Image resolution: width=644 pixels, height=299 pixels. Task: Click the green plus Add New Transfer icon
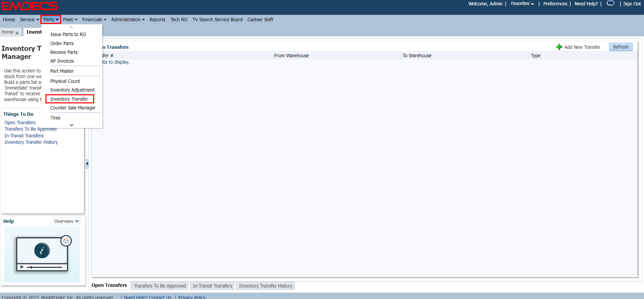click(x=559, y=47)
